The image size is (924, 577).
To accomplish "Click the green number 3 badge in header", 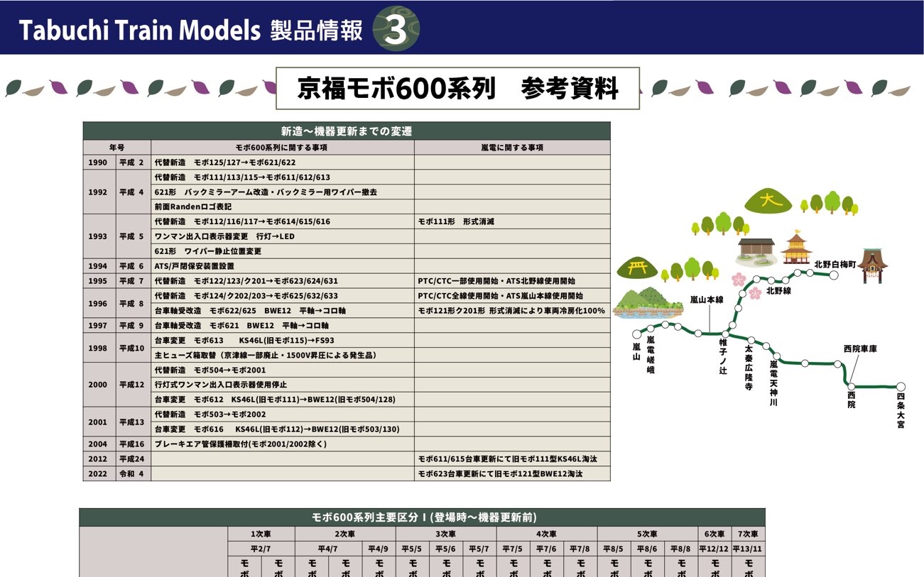I will click(x=396, y=29).
